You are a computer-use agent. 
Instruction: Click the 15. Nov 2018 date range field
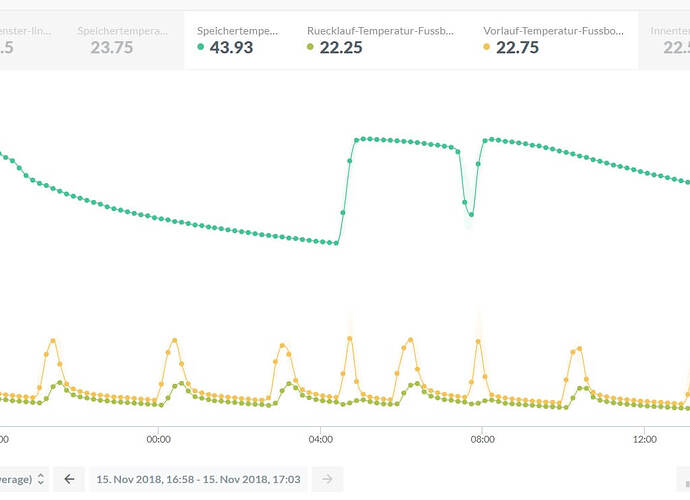click(x=198, y=479)
